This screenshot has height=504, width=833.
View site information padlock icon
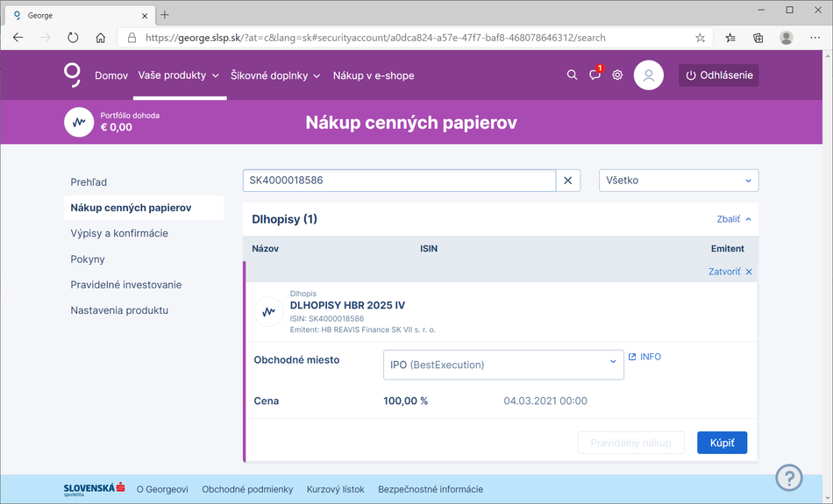(x=132, y=38)
